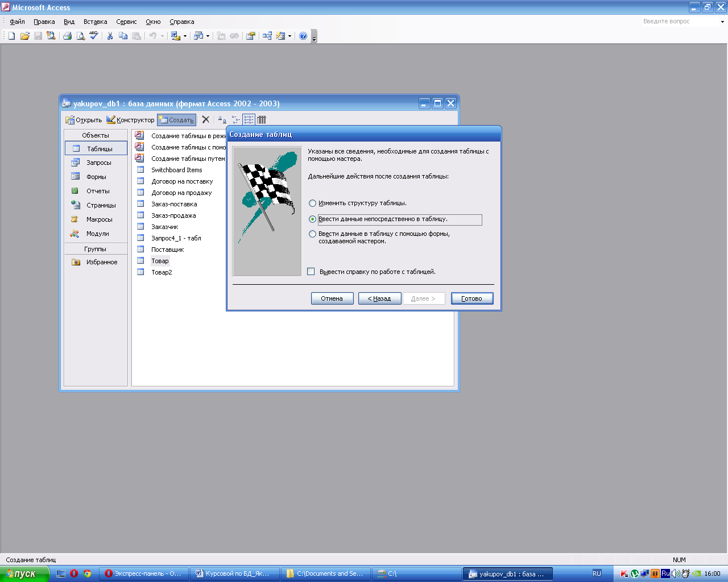Click Открыть in database window toolbar
Viewport: 728px width, 582px height.
(x=84, y=120)
